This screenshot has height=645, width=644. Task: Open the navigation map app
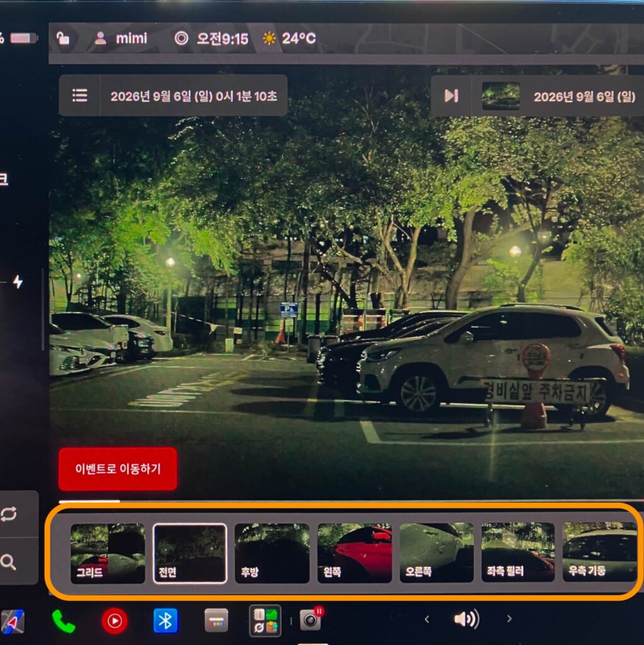point(13,621)
